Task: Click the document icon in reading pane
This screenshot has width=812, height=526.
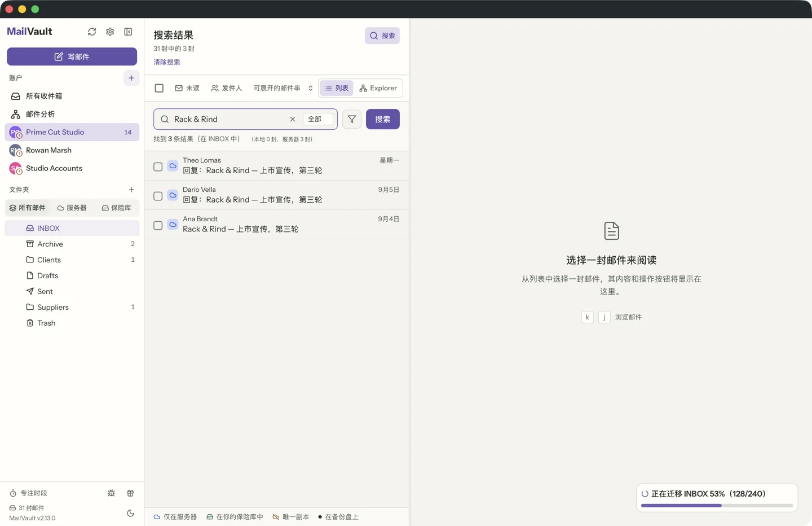Action: tap(611, 231)
